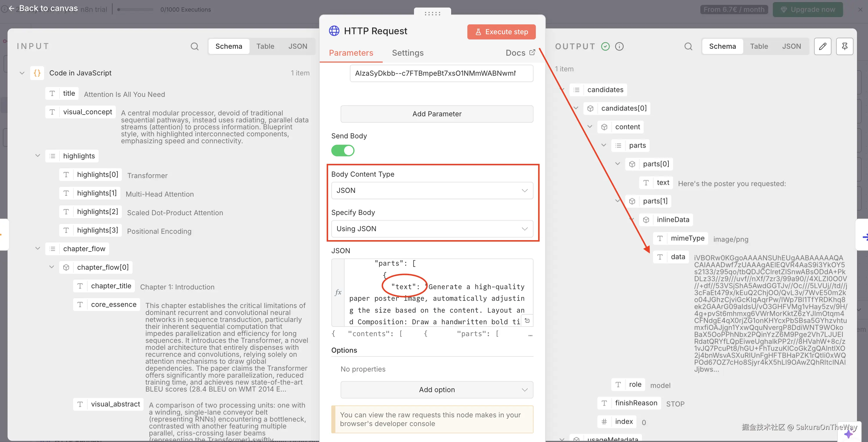Screen dimensions: 868x442
Task: Select the INPUT Schema view
Action: [x=229, y=46]
